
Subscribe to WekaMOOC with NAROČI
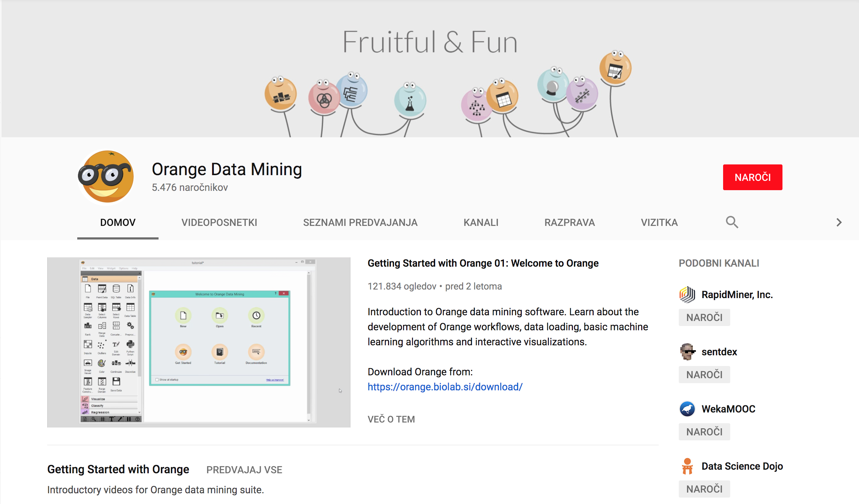pyautogui.click(x=704, y=432)
